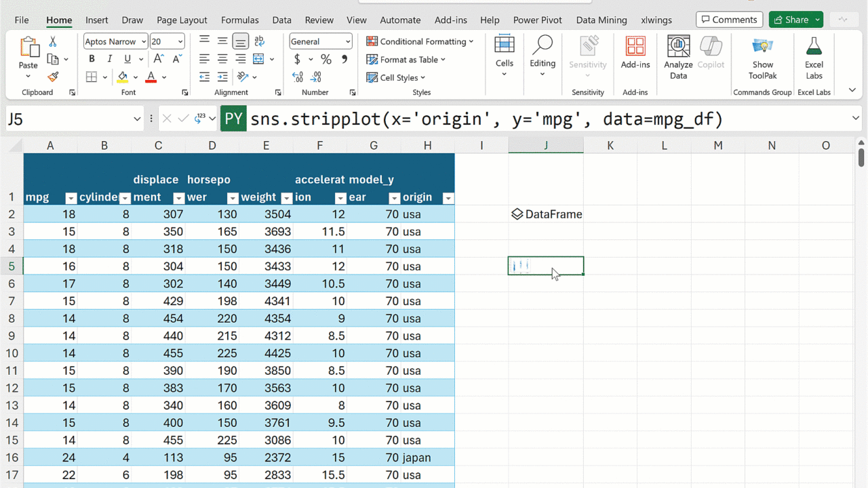Toggle Bold formatting
Viewport: 868px width, 488px height.
[92, 59]
